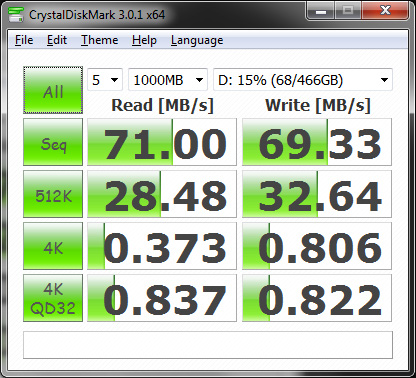Start the Seq sequential test

point(53,142)
